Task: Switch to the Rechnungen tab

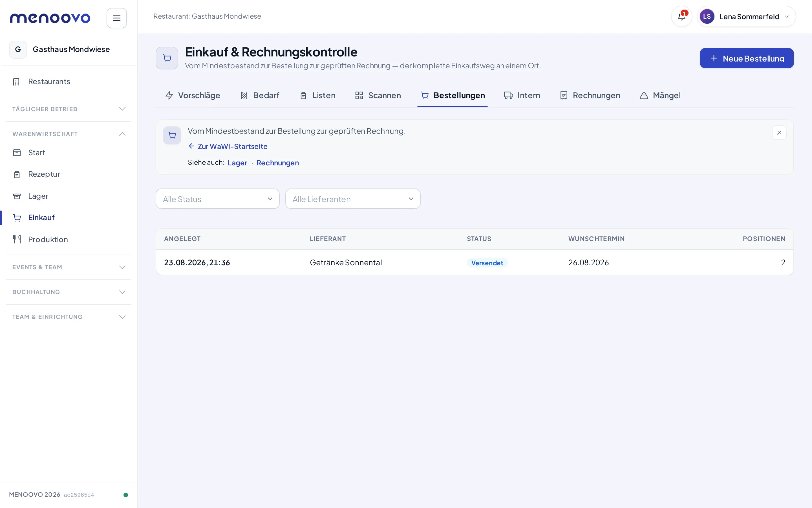Action: pyautogui.click(x=590, y=95)
